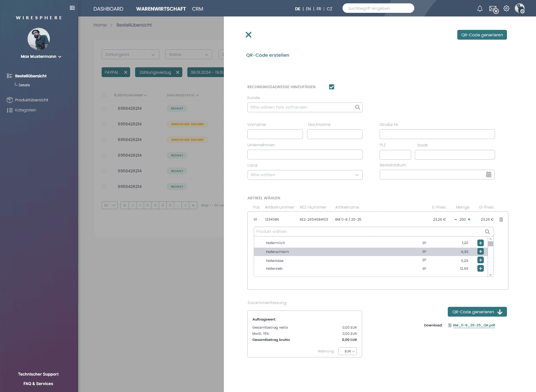Click search icon in Kunde field
536x392 pixels.
[357, 107]
